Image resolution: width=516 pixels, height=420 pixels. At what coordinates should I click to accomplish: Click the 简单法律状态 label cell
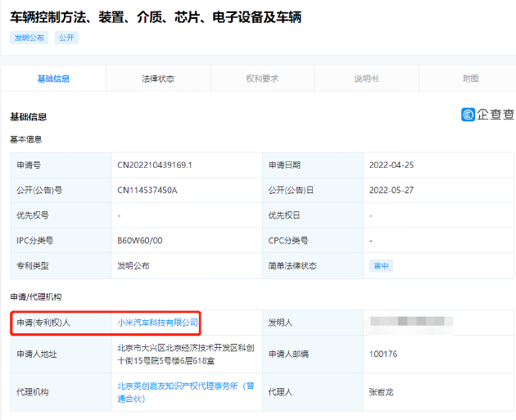click(x=313, y=266)
